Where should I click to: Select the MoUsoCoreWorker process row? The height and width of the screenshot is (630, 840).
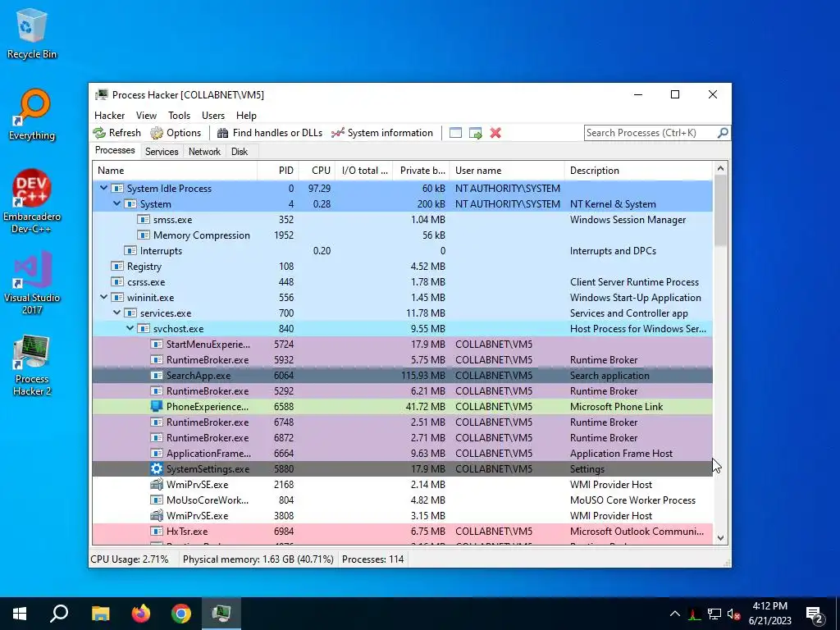coord(402,500)
